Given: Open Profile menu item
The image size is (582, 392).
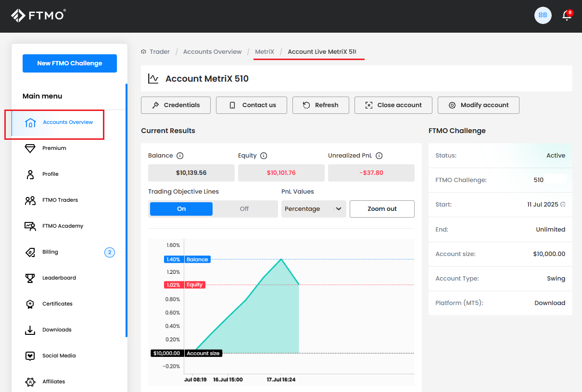Looking at the screenshot, I should tap(69, 174).
